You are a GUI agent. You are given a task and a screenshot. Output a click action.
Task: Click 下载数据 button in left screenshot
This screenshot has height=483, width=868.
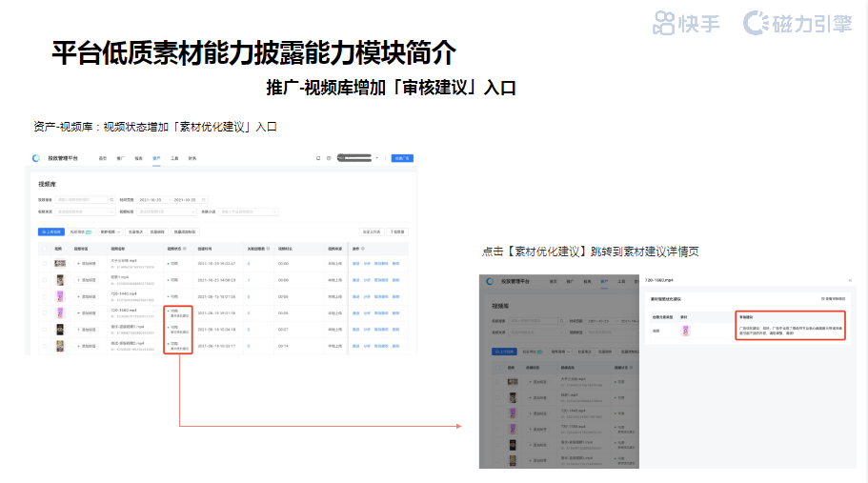[397, 231]
